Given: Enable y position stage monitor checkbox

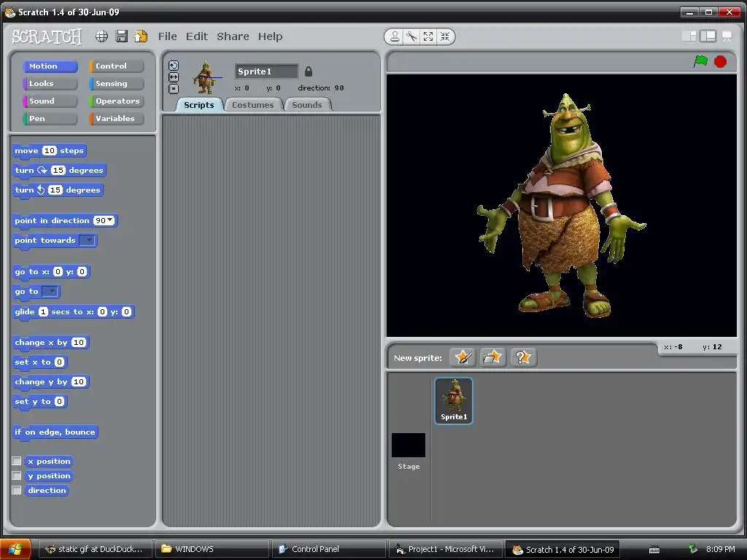Looking at the screenshot, I should [17, 475].
